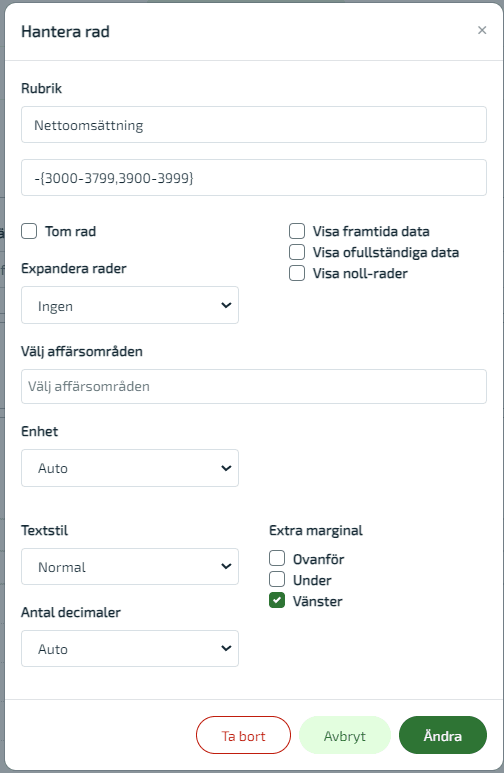Click the chevron arrow in Textstil dropdown

tap(226, 566)
